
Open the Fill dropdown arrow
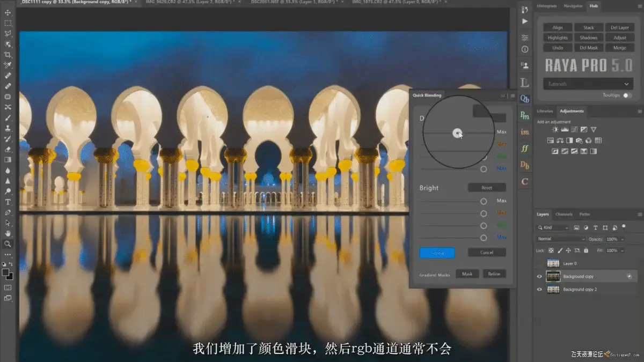point(622,250)
